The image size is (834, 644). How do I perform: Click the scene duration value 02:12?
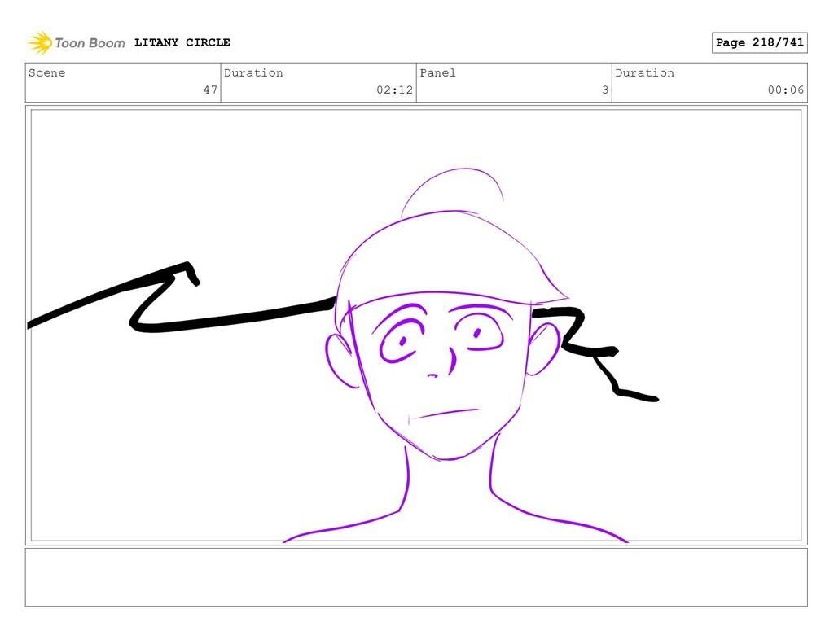tap(395, 90)
